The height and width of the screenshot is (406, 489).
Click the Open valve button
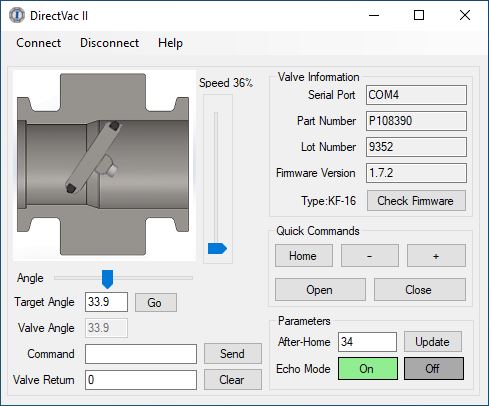click(x=320, y=290)
